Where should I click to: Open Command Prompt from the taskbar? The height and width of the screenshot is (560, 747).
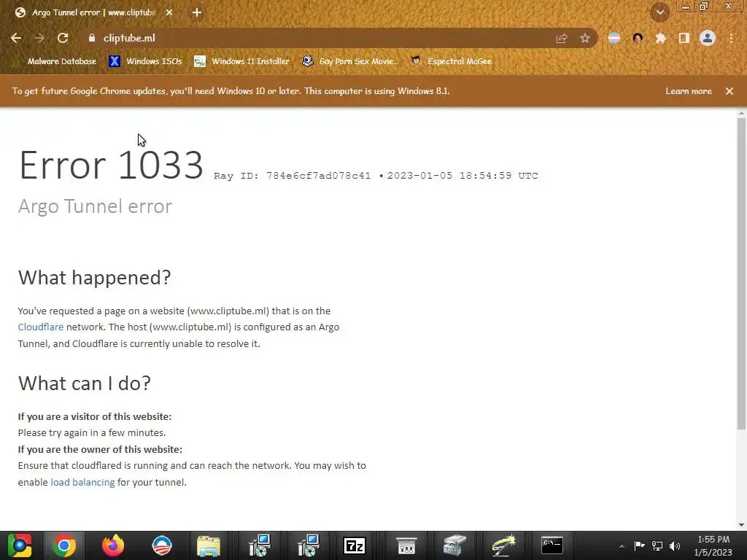click(552, 545)
